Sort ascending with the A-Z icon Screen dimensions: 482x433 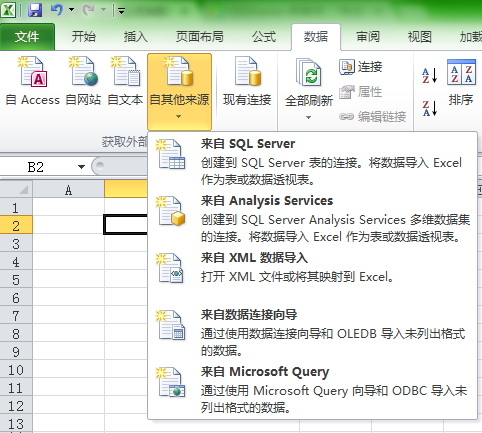[430, 75]
